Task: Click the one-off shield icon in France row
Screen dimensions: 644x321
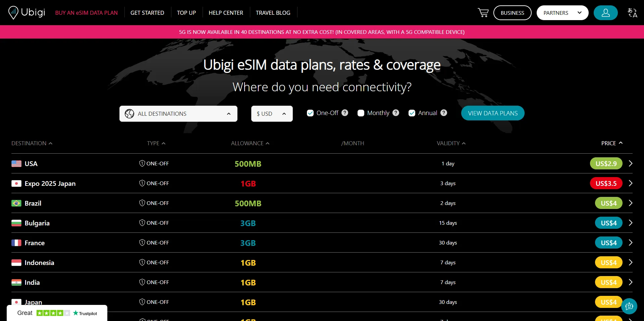Action: (142, 243)
